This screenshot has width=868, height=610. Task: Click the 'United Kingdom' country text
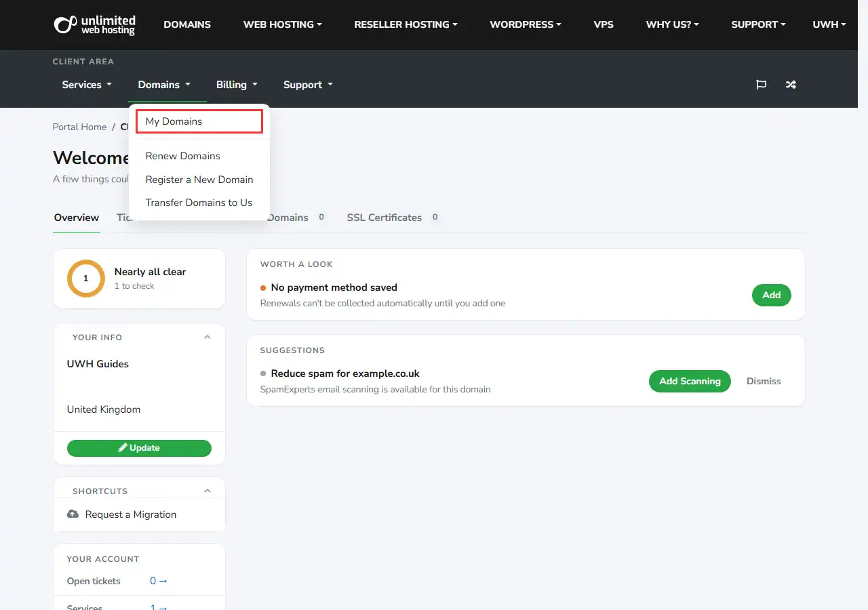104,409
